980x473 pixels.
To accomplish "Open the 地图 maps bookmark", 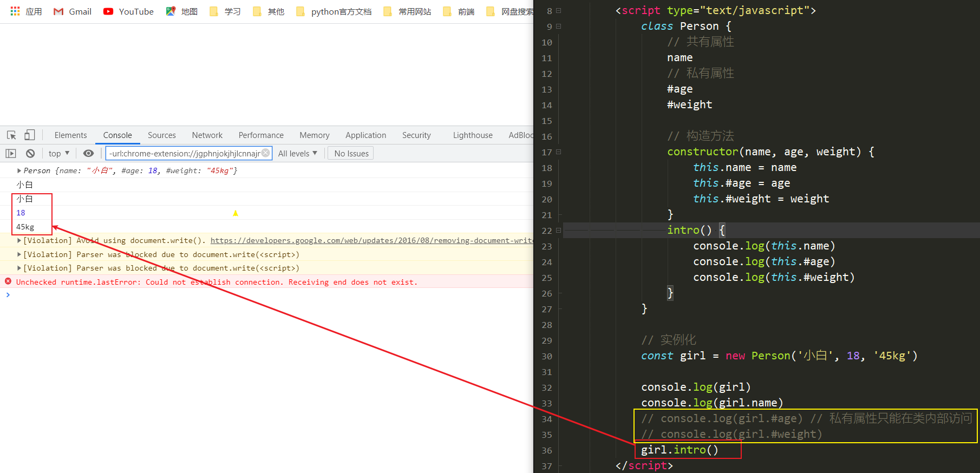I will click(182, 11).
